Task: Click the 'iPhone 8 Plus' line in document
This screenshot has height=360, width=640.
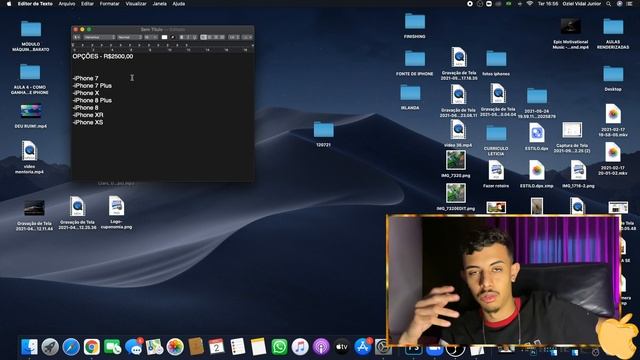Action: click(92, 100)
